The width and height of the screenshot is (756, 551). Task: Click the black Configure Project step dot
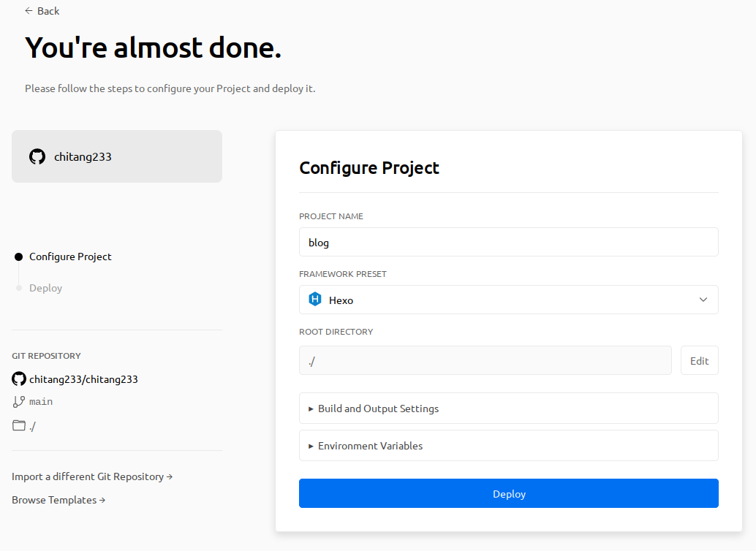click(19, 257)
